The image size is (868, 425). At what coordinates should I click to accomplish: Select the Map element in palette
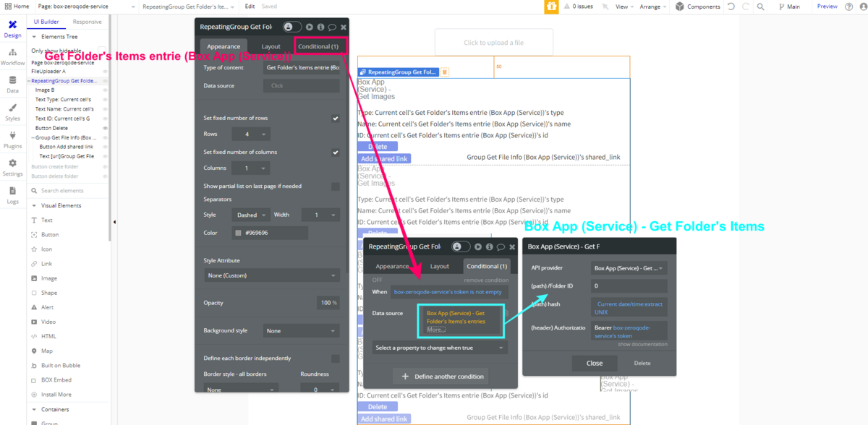tap(46, 351)
